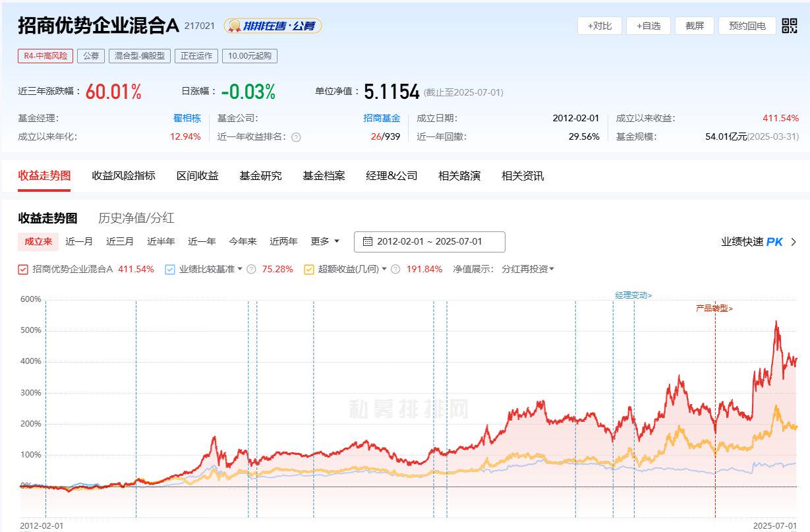Click the date range input 2012-02-01 ~ 2025-07-01

click(x=430, y=242)
